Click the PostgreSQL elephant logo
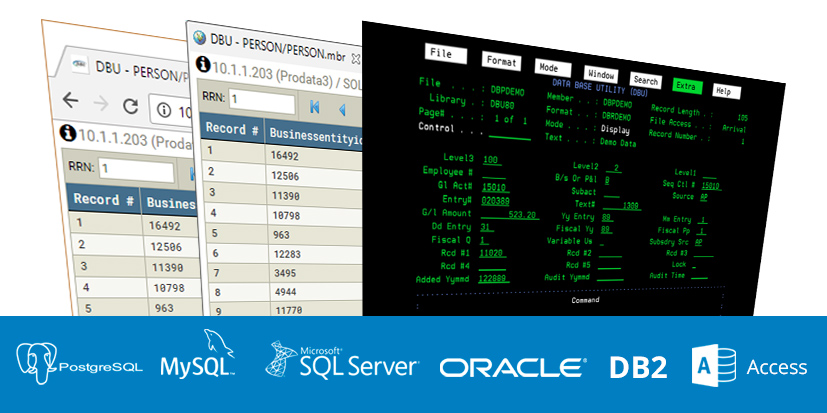Screen dimensions: 827x413 (36, 363)
